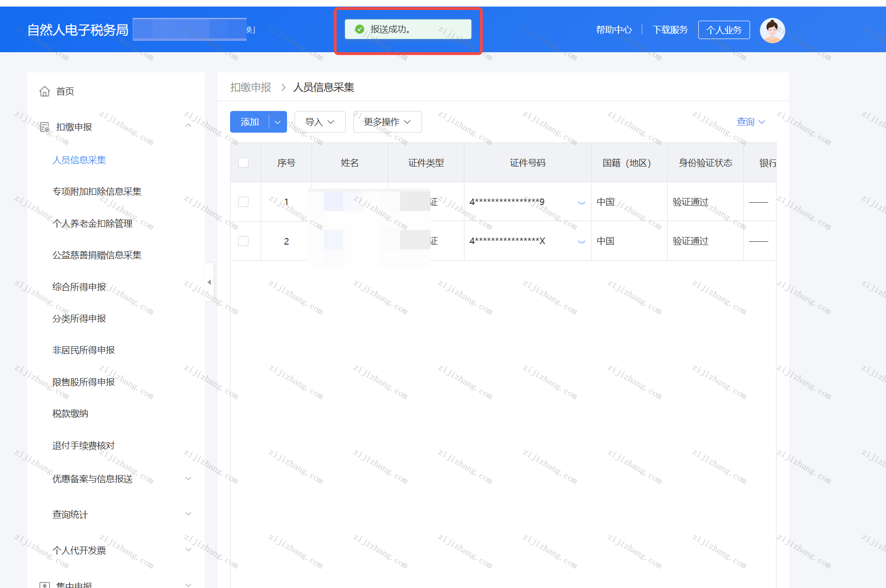Collapse the 扣缴申报 menu chevron

click(188, 126)
